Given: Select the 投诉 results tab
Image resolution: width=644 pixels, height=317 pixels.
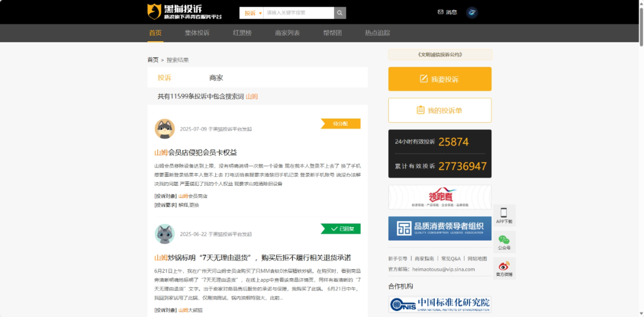Looking at the screenshot, I should coord(165,78).
